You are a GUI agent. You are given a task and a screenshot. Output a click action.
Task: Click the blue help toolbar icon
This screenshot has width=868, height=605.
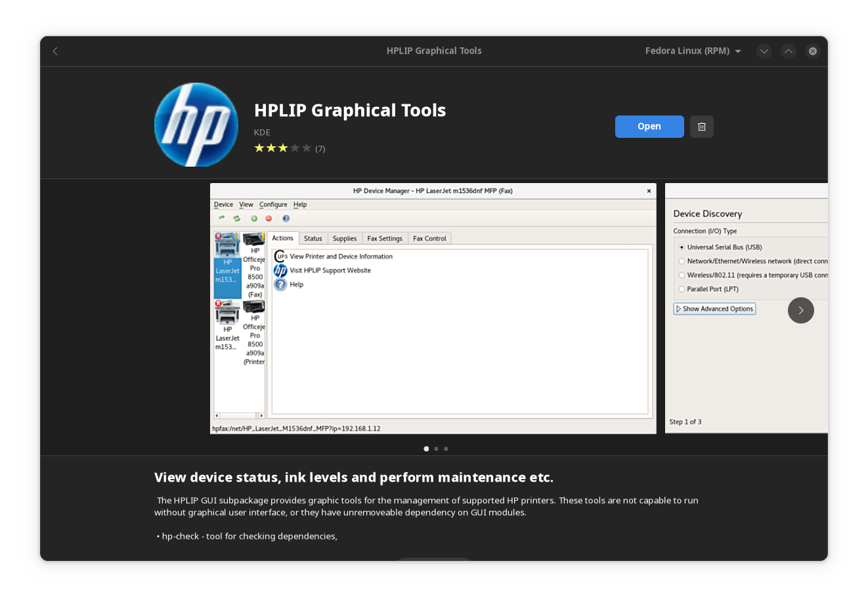(286, 219)
